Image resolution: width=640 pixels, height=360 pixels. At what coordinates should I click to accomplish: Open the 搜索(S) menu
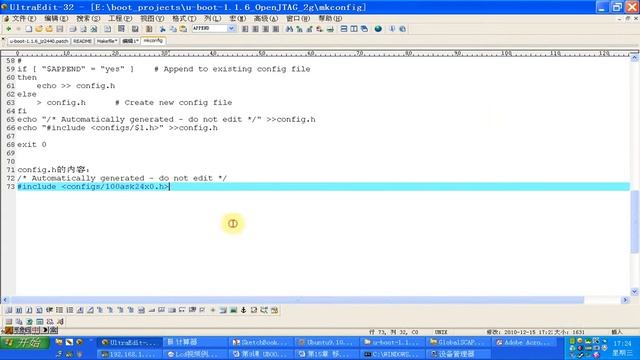(88, 18)
